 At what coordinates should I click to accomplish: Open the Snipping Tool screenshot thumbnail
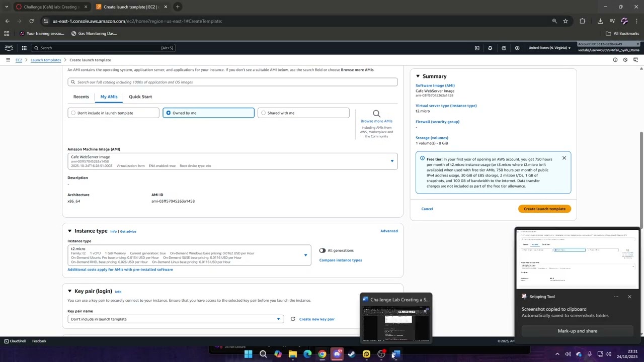[578, 259]
